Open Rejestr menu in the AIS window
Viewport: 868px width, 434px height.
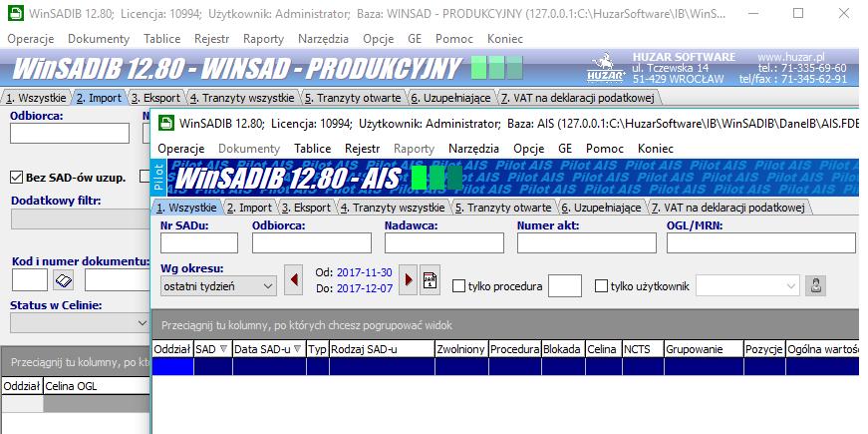click(x=362, y=149)
